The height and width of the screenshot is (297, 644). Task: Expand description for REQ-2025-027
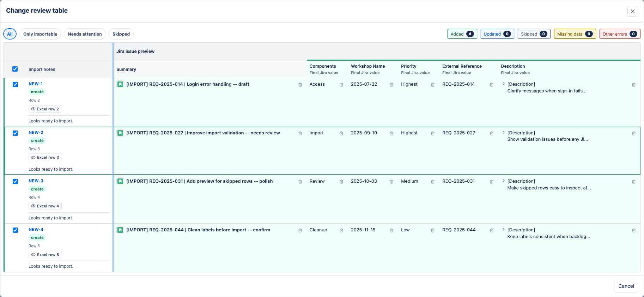(x=504, y=133)
